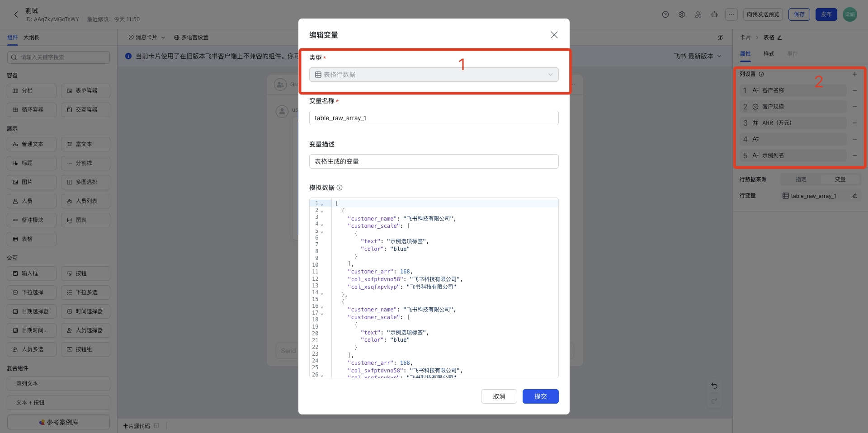Click the 取消 button
Screen dimensions: 868x433
pyautogui.click(x=499, y=396)
